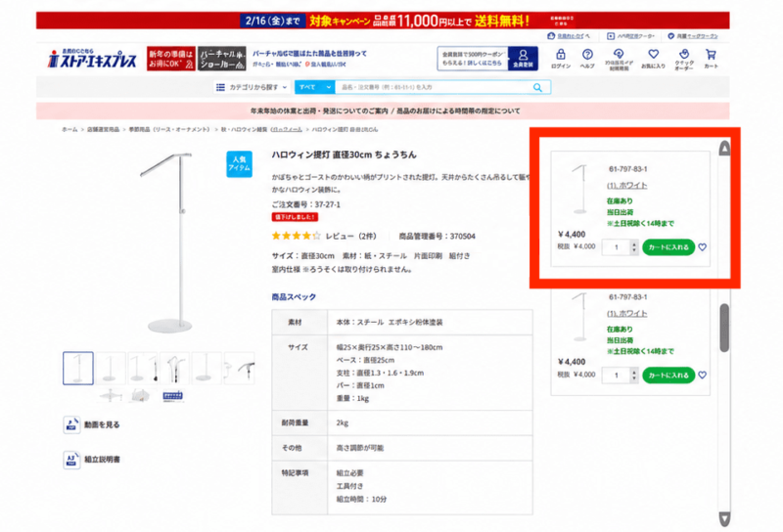
Task: Open お気に入り heart icon in header
Action: 653,54
